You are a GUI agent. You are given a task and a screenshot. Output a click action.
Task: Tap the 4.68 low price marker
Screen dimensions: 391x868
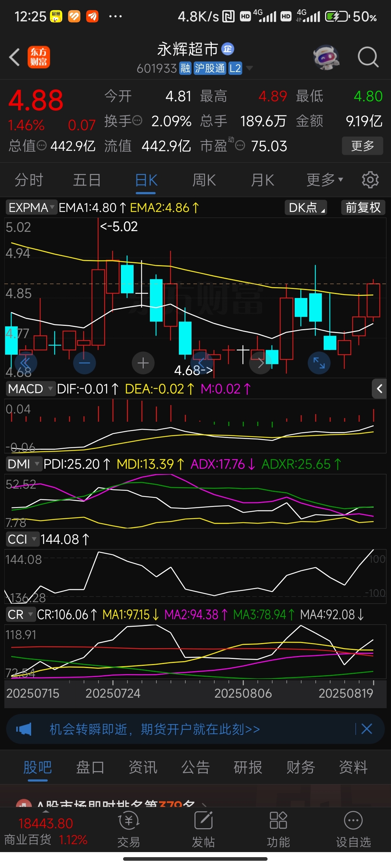[193, 370]
